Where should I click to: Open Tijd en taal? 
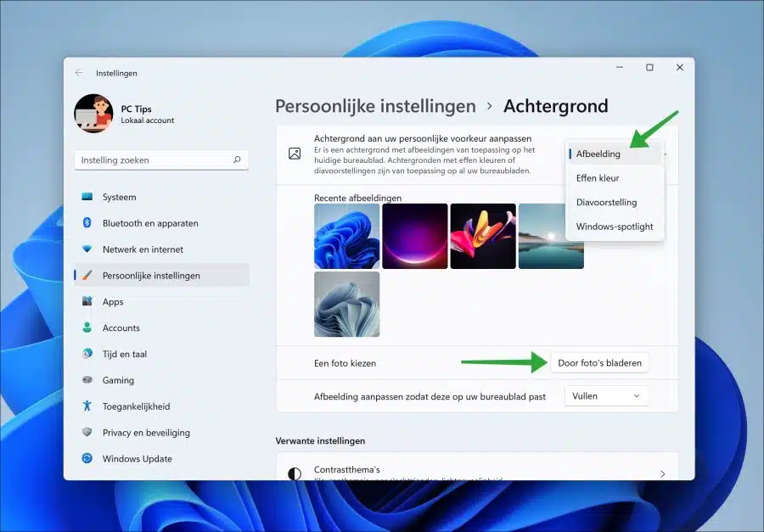coord(161,354)
